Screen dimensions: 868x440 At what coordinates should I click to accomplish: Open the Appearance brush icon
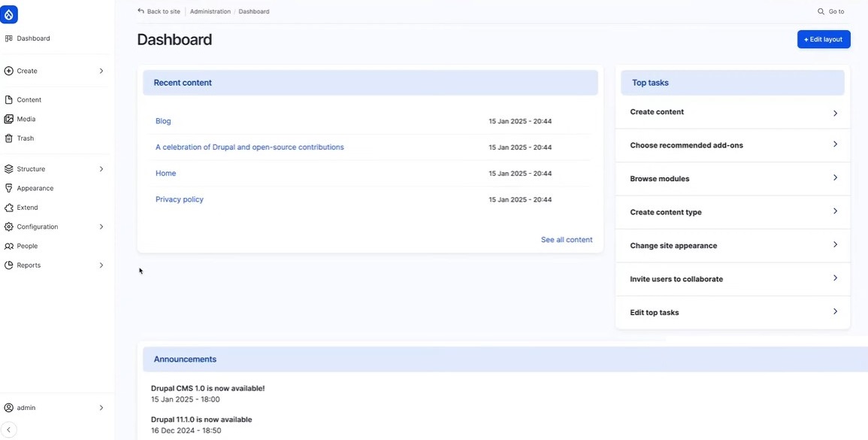(8, 189)
